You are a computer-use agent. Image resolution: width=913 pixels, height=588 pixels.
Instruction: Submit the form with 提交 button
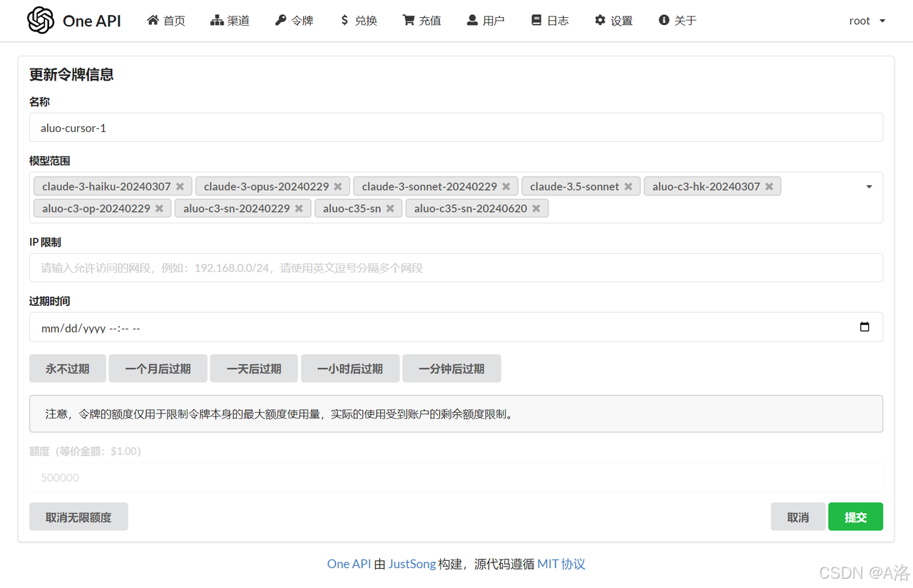point(856,517)
